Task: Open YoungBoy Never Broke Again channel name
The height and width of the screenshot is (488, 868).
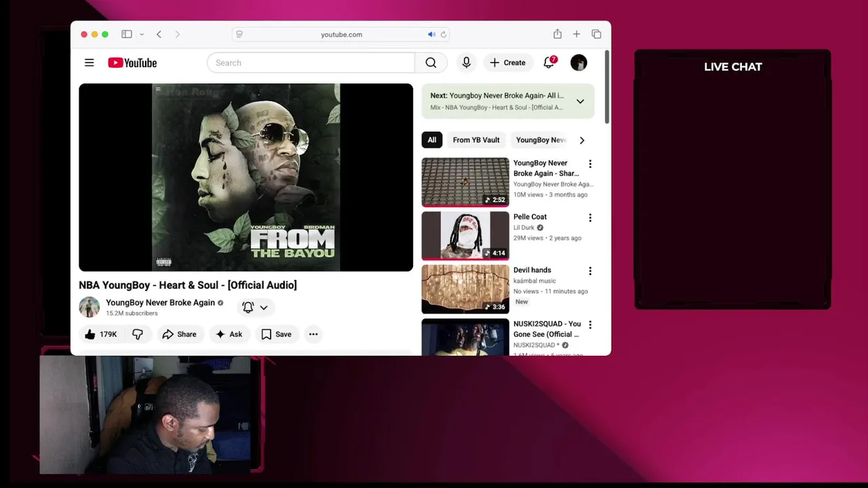Action: click(x=160, y=303)
